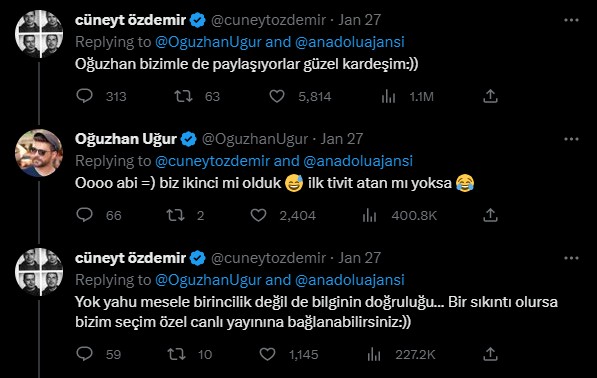
Task: Reply to Oğuzhan Uğur's tweet with 66 replies
Action: click(x=85, y=215)
